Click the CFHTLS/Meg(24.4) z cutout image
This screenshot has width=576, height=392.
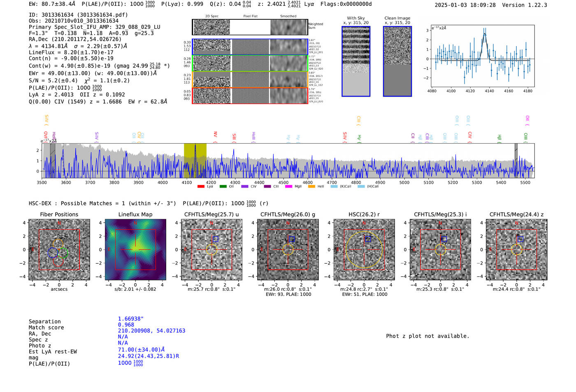[x=516, y=250]
